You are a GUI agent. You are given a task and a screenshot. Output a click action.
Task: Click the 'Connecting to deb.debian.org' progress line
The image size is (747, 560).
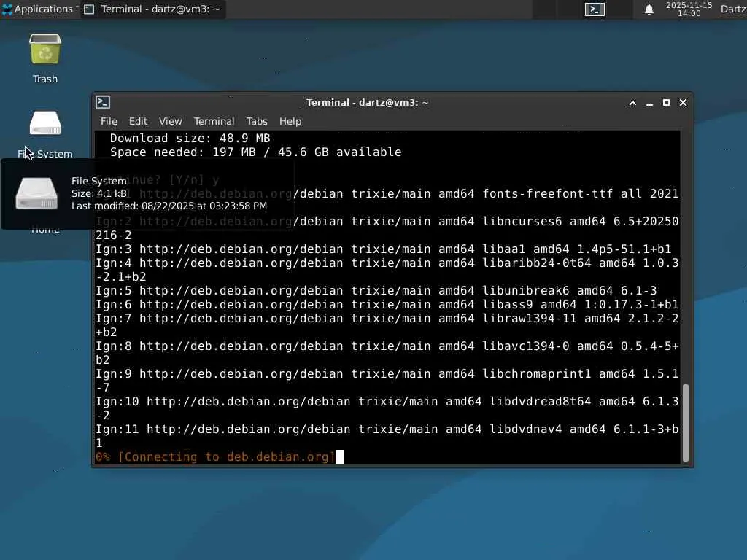pyautogui.click(x=215, y=457)
